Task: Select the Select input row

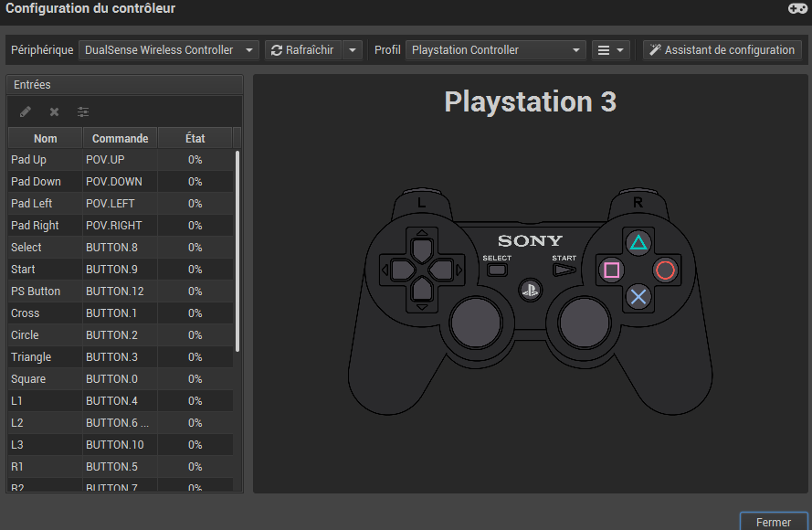Action: [121, 247]
